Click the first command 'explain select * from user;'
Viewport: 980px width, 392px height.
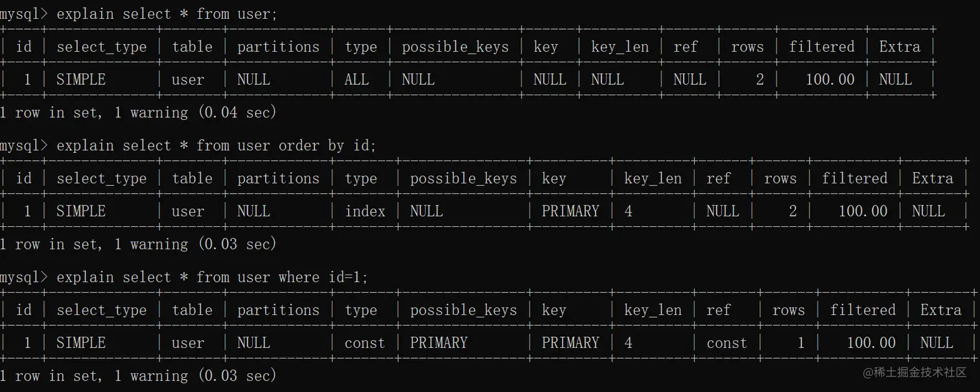167,14
